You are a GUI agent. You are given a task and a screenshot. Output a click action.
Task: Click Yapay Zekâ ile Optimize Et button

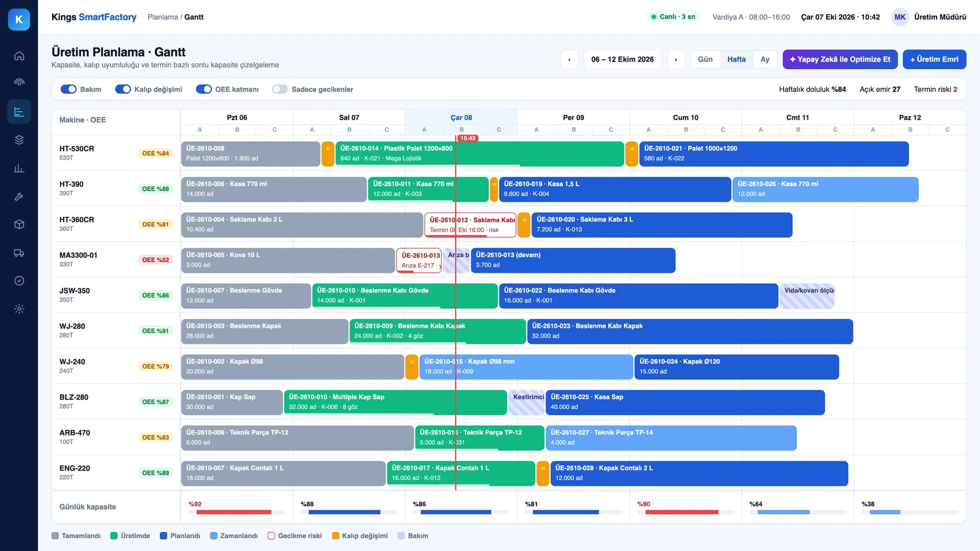[x=840, y=59]
